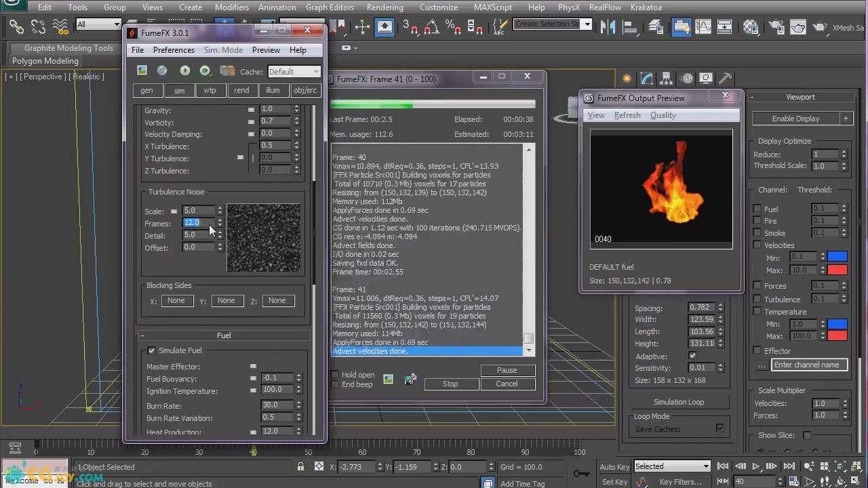This screenshot has height=488, width=868.
Task: Click the Enter channel name field
Action: pos(809,365)
